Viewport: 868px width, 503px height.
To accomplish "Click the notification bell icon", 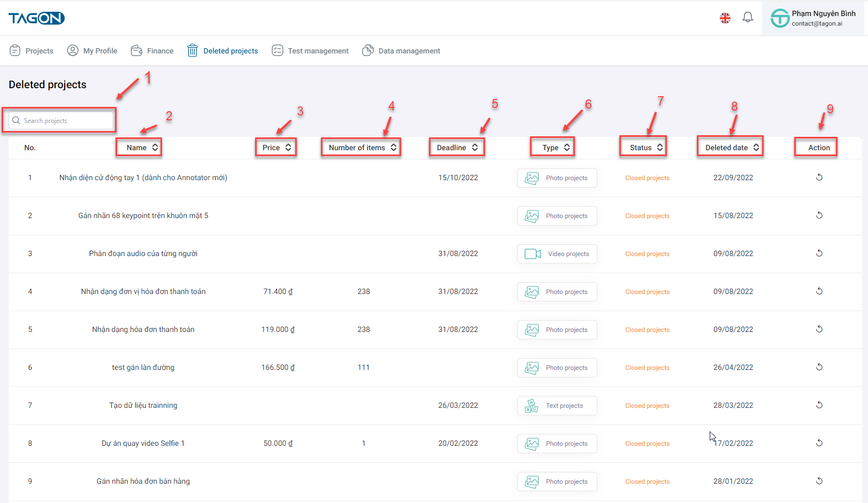I will (x=748, y=18).
